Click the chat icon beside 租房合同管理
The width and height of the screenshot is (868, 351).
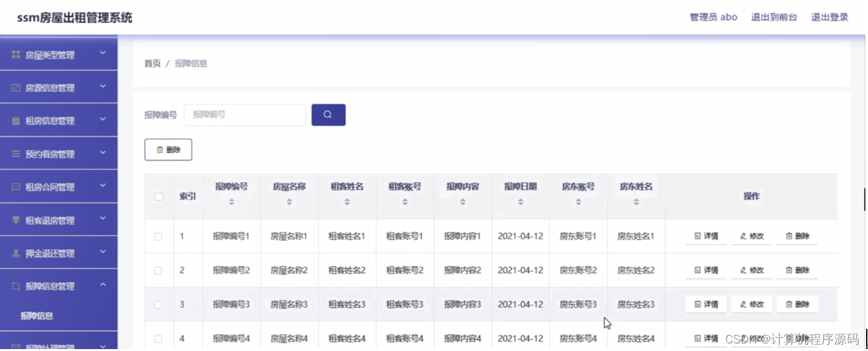pos(16,187)
